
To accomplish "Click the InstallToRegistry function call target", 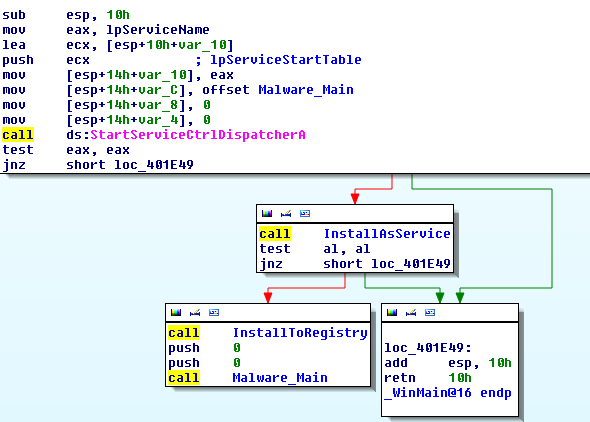I will [300, 332].
